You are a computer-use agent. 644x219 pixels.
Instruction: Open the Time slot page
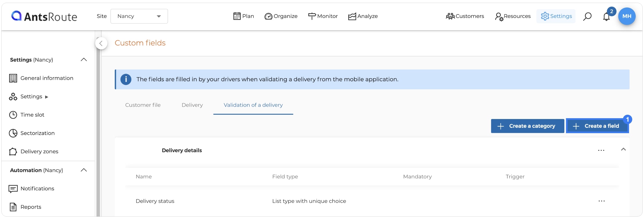tap(32, 115)
